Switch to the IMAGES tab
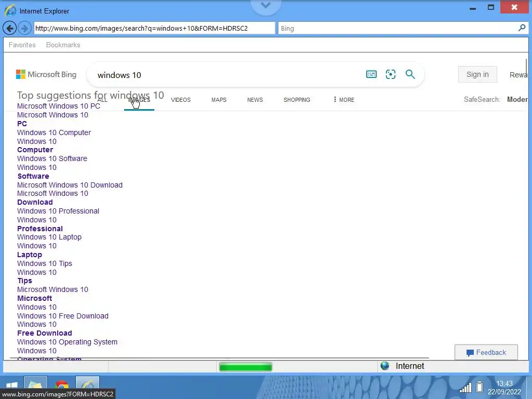Viewport: 532px width, 399px height. coord(139,100)
